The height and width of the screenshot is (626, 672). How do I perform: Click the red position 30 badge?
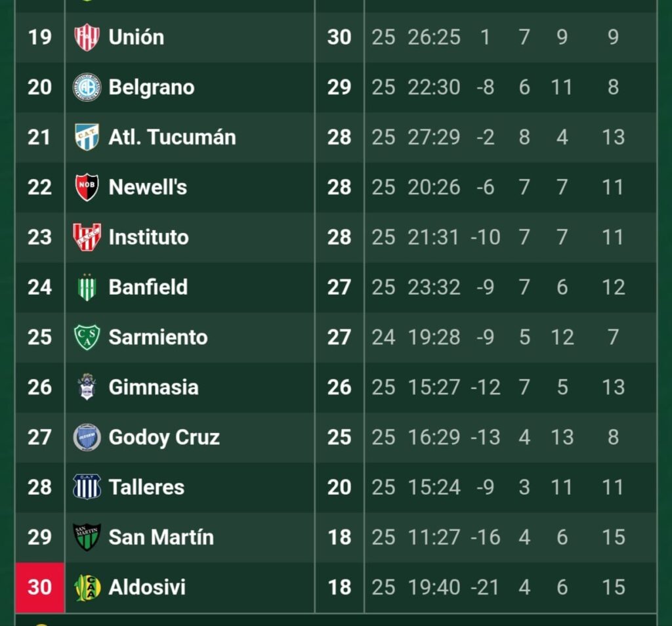click(40, 587)
